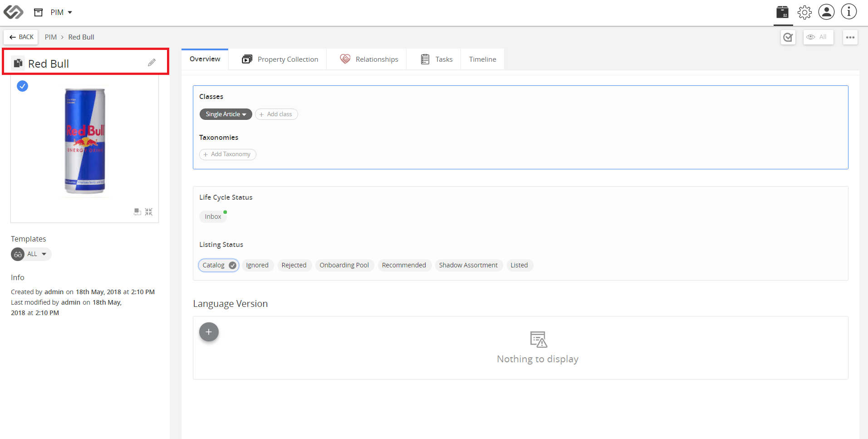This screenshot has width=868, height=439.
Task: Go back using the BACK button
Action: pyautogui.click(x=21, y=37)
